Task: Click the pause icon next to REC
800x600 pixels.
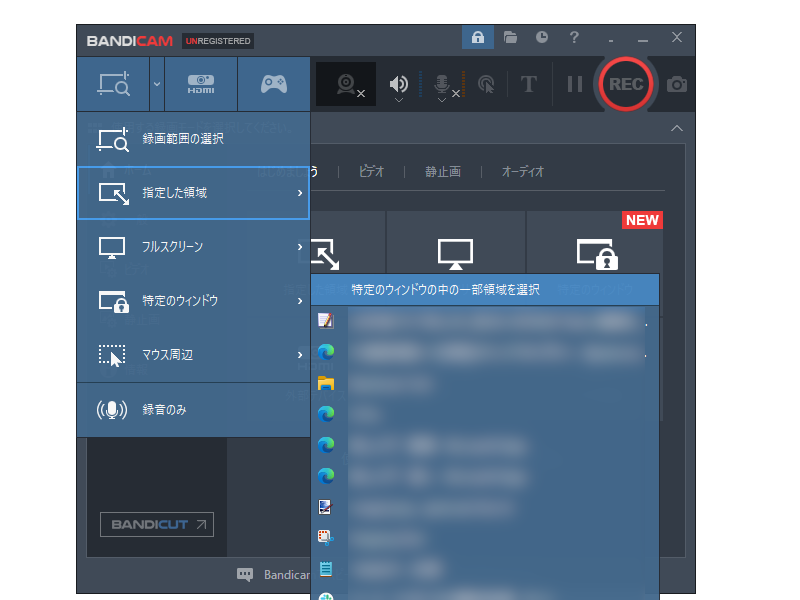Action: click(575, 84)
